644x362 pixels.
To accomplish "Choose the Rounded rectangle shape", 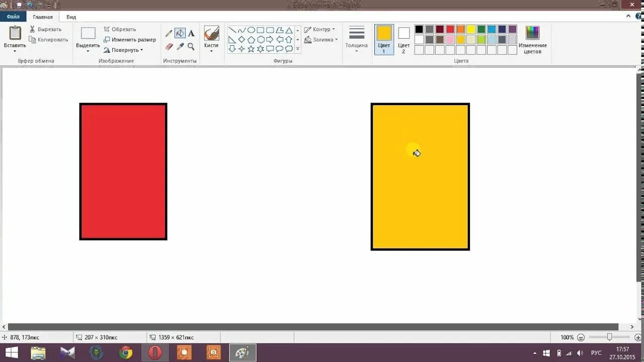I will tap(270, 30).
